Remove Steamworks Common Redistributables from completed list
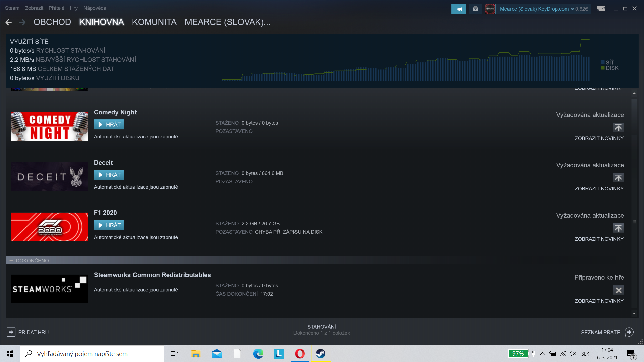Screen dimensions: 644x362 point(618,290)
